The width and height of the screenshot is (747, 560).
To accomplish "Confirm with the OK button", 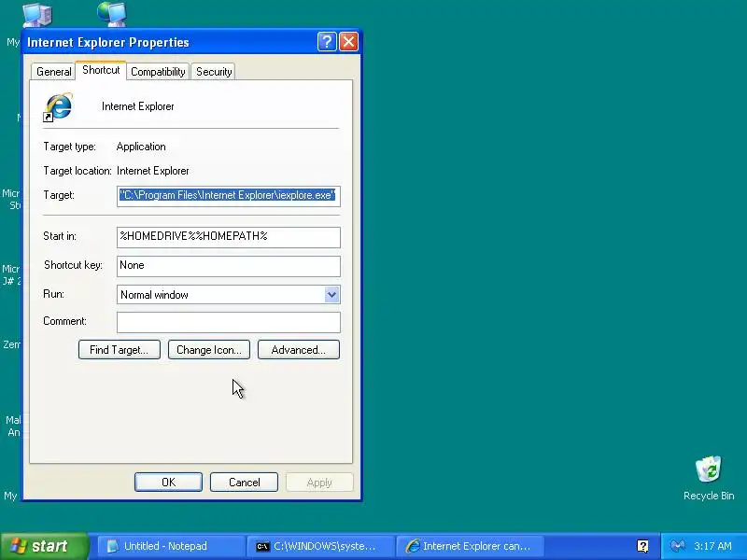I will [x=168, y=482].
